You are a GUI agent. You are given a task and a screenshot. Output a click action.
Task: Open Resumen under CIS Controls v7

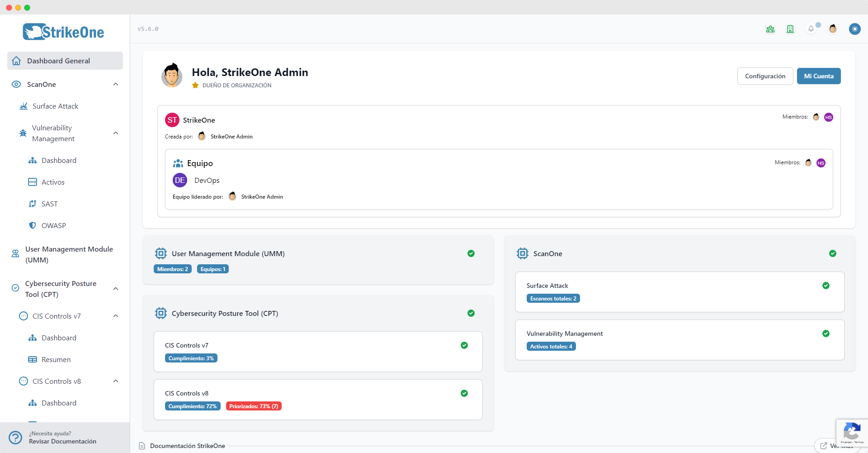[x=56, y=359]
